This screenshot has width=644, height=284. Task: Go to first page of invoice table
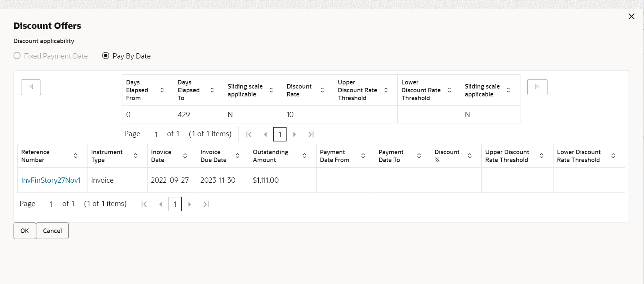[x=144, y=204]
